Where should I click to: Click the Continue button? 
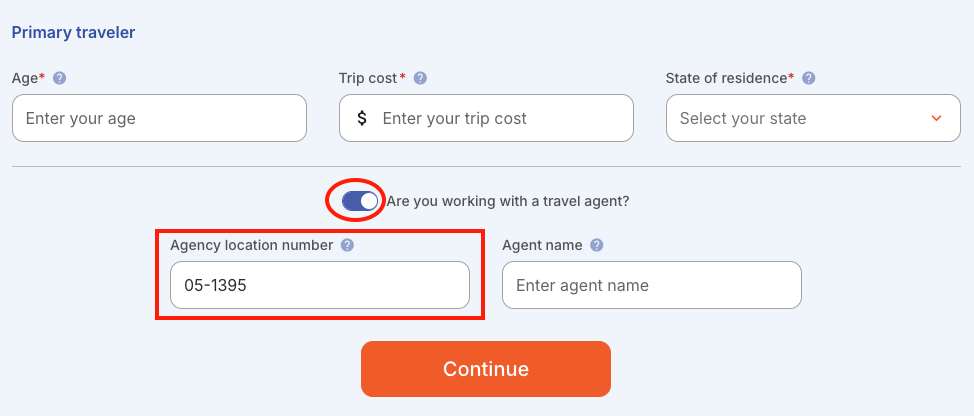pos(486,369)
